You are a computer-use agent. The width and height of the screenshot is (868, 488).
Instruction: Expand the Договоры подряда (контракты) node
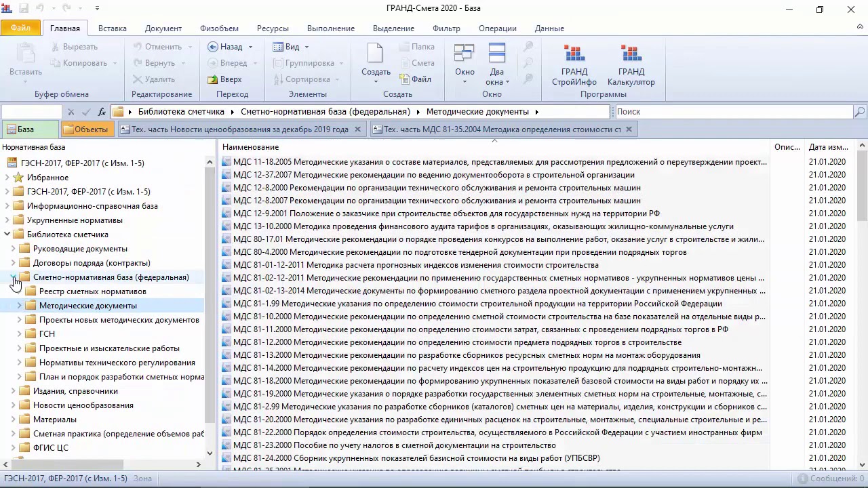tap(13, 263)
